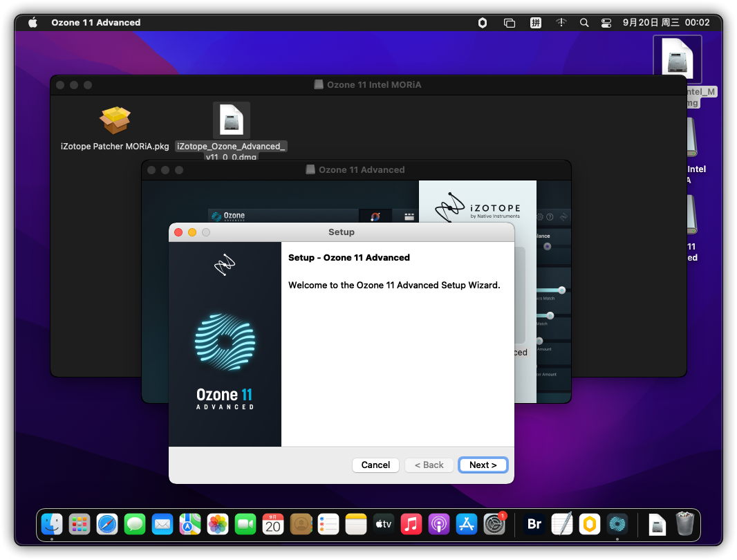Launch Apple TV from the Dock
737x560 pixels.
coord(384,524)
